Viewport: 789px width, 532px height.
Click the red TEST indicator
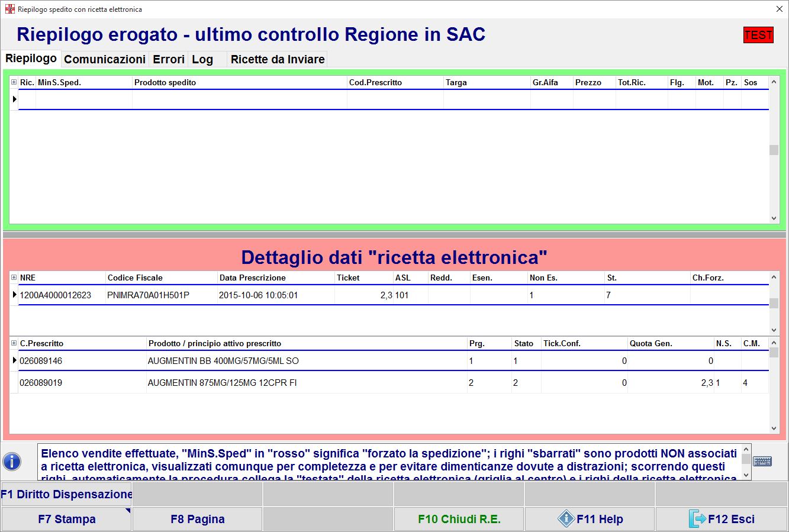[758, 35]
